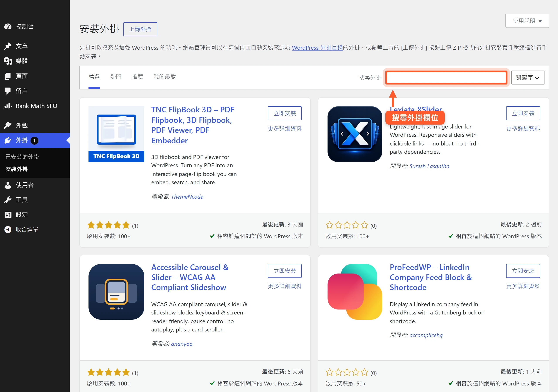Click the 文章 menu label
The width and height of the screenshot is (558, 392).
click(22, 46)
